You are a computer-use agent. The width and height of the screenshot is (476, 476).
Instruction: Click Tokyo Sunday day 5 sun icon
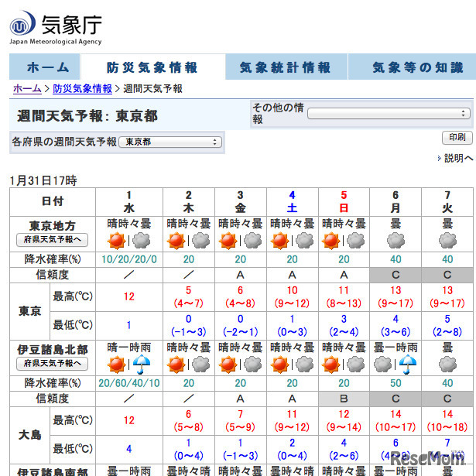pyautogui.click(x=331, y=241)
